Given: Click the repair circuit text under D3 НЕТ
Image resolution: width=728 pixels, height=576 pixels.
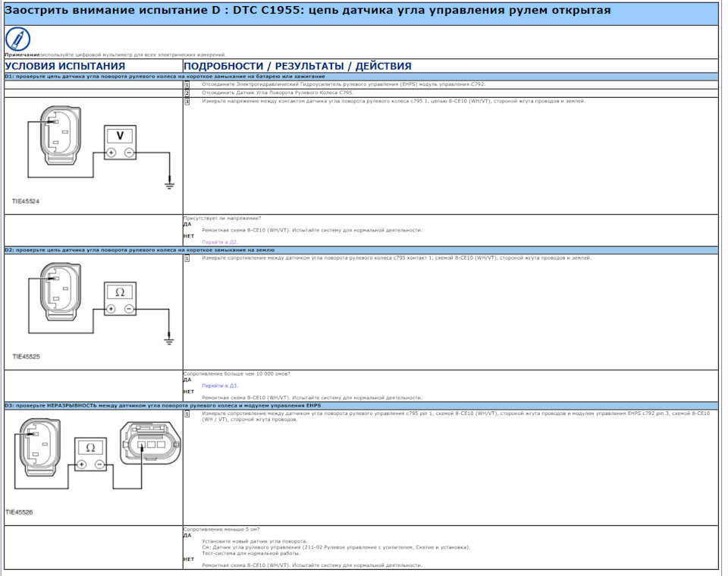Looking at the screenshot, I should click(x=312, y=565).
